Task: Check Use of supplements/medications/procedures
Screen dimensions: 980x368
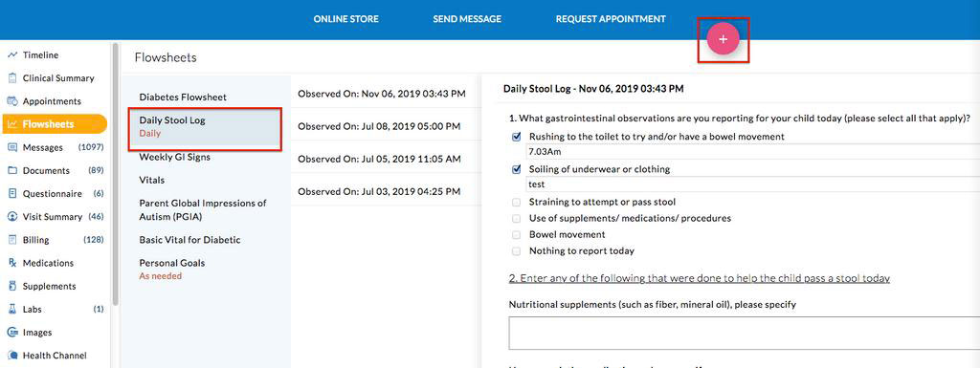Action: tap(516, 218)
